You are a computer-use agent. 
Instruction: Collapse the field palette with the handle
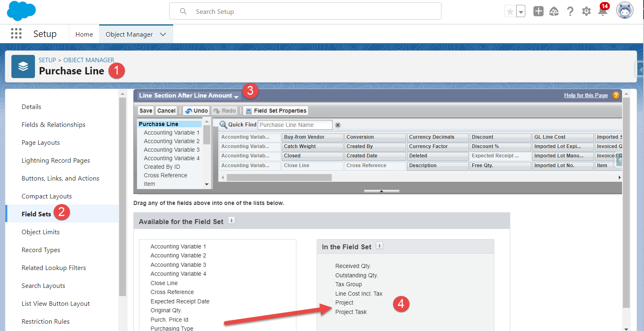click(381, 191)
